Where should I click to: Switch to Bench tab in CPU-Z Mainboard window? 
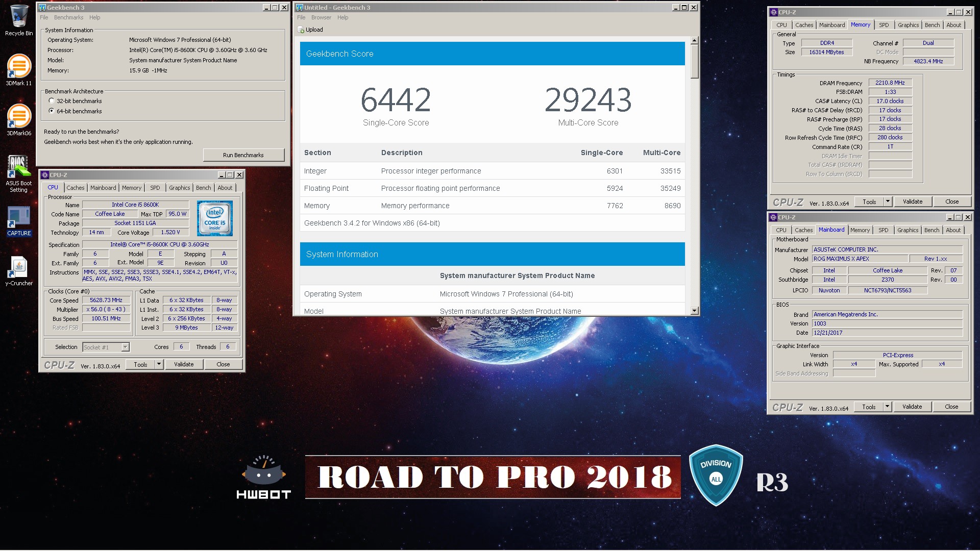(x=932, y=230)
